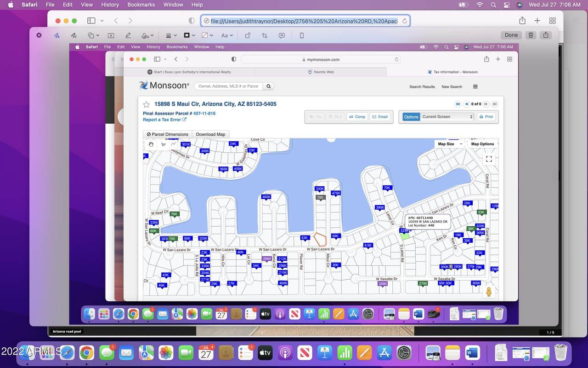The width and height of the screenshot is (588, 368).
Task: Open the Shapes menu in markup toolbar
Action: pyautogui.click(x=94, y=35)
